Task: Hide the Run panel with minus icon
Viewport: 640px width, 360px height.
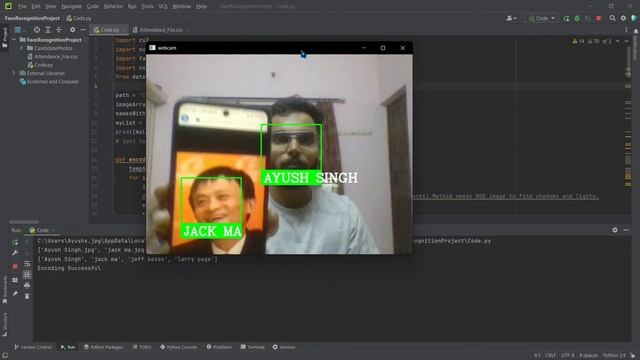Action: coord(626,230)
